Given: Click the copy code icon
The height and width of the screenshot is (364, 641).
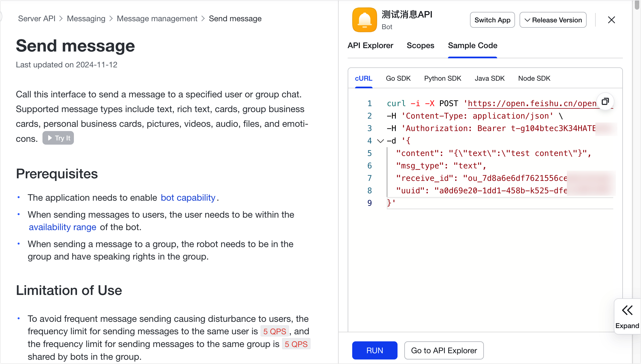Looking at the screenshot, I should pos(605,101).
